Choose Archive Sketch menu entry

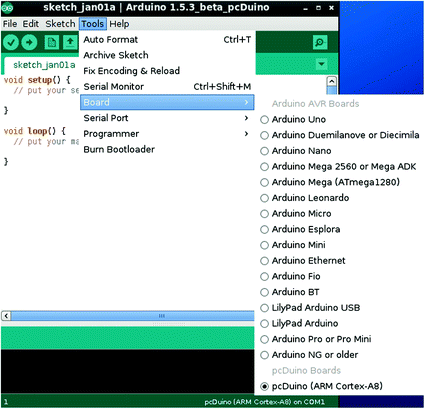coord(167,55)
